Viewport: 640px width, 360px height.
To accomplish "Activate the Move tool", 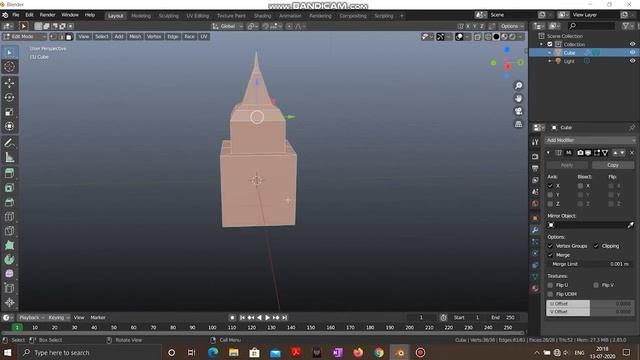I will (9, 83).
